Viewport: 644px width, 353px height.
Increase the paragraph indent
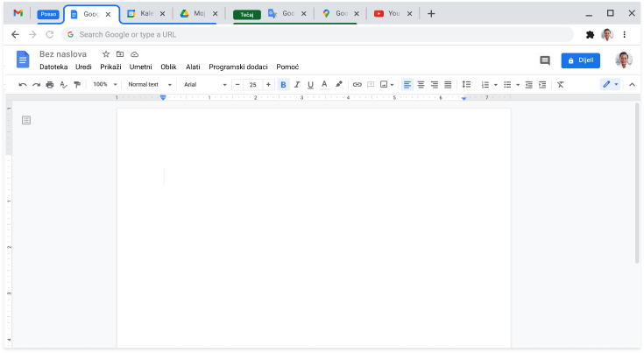(x=542, y=85)
